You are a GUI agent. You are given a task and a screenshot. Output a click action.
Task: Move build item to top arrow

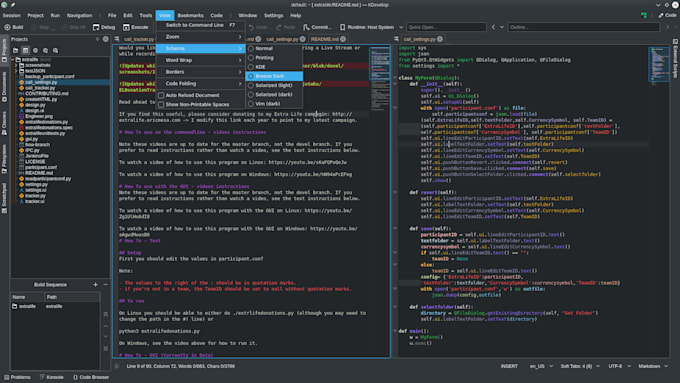tap(105, 314)
